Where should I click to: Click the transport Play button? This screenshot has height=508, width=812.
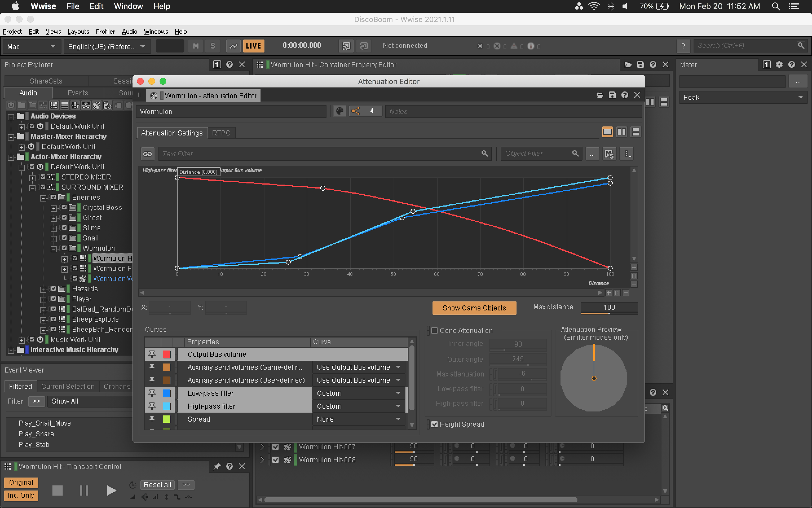click(111, 491)
